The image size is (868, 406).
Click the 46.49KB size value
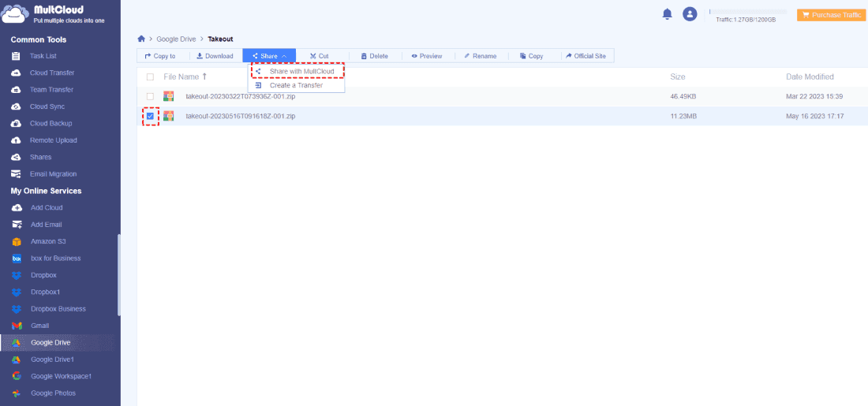click(x=683, y=97)
